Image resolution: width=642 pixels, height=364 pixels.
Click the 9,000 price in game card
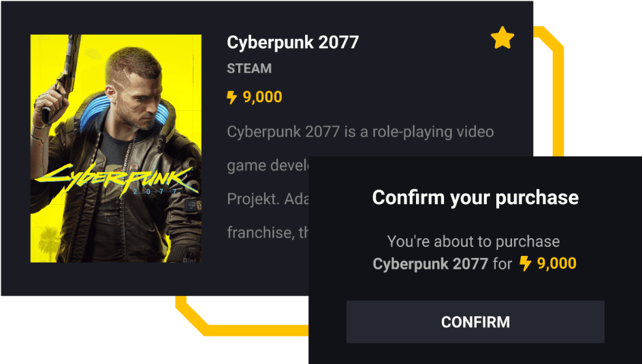coord(262,97)
